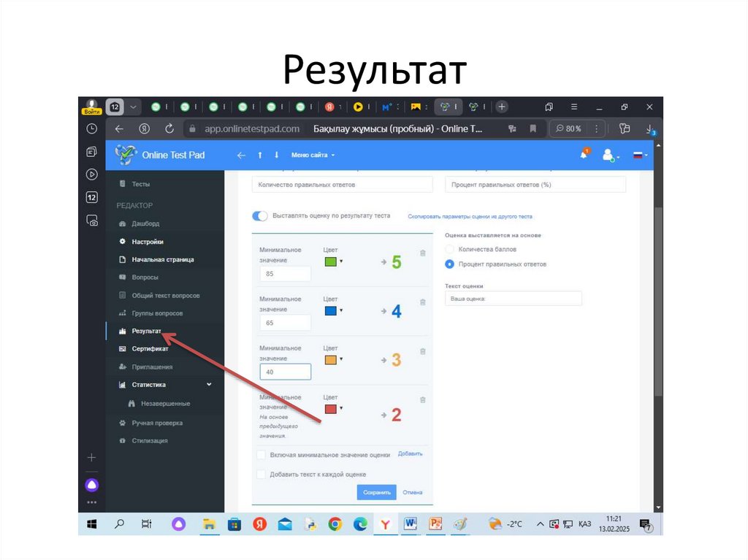Delete grade 3 row with trash icon
The height and width of the screenshot is (560, 748).
(423, 351)
